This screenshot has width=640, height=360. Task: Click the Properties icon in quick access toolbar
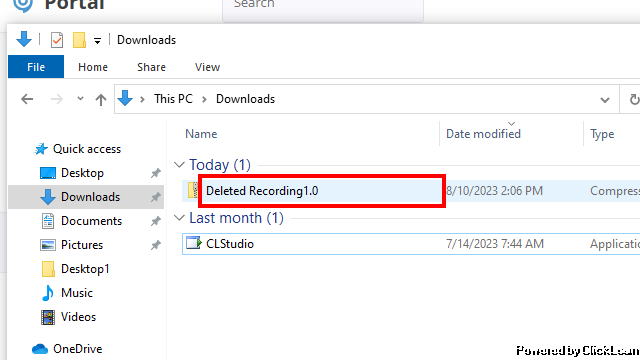57,40
